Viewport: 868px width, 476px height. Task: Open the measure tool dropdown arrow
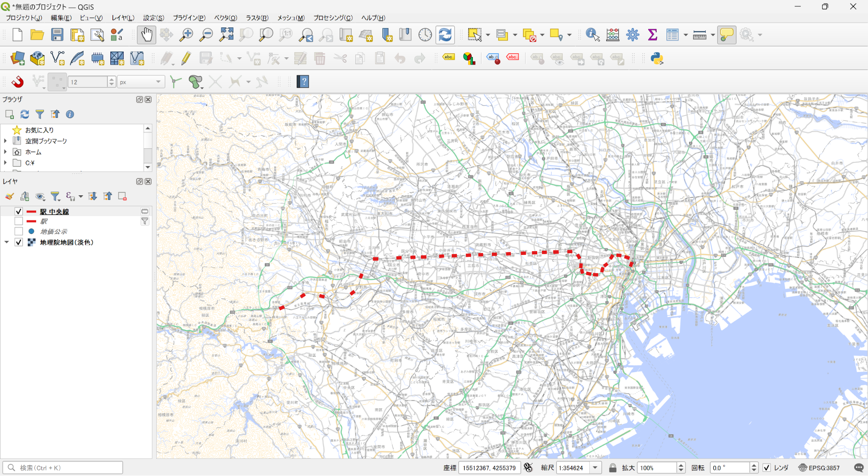(x=713, y=35)
